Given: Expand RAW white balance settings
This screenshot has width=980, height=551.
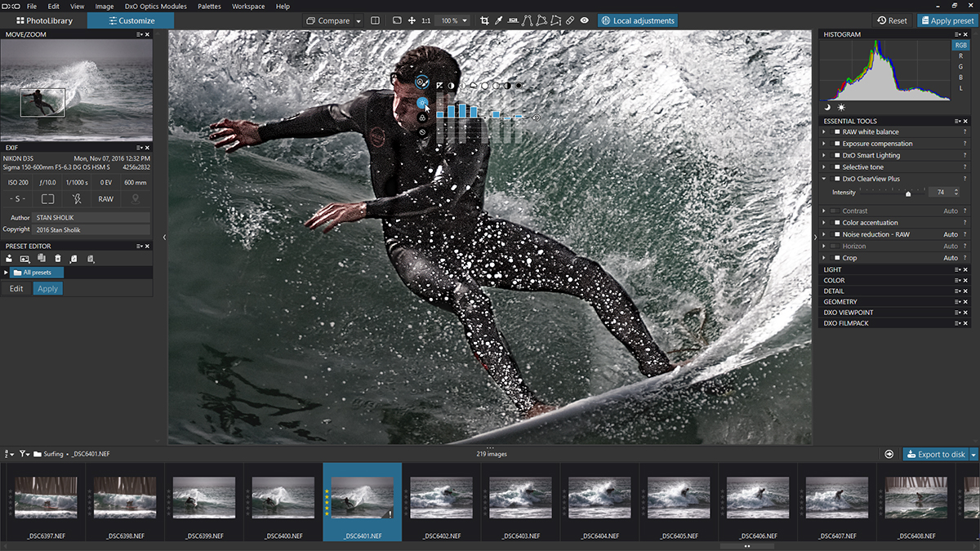Looking at the screenshot, I should tap(826, 131).
